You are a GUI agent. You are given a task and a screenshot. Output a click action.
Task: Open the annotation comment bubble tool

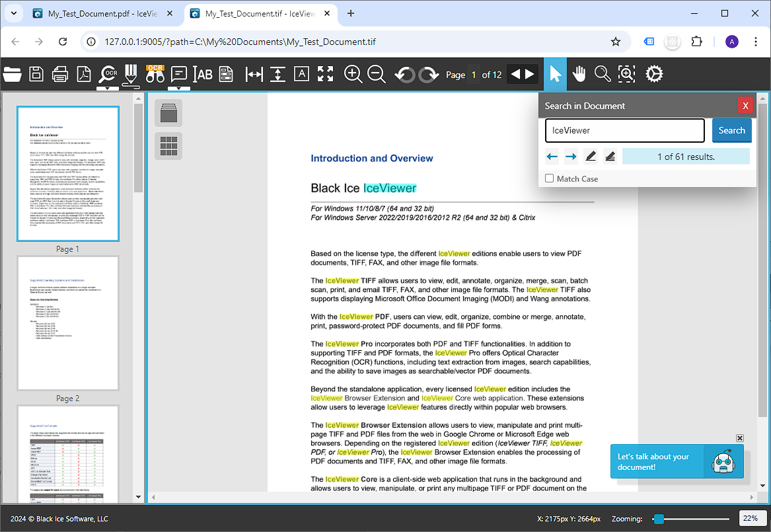pyautogui.click(x=178, y=74)
